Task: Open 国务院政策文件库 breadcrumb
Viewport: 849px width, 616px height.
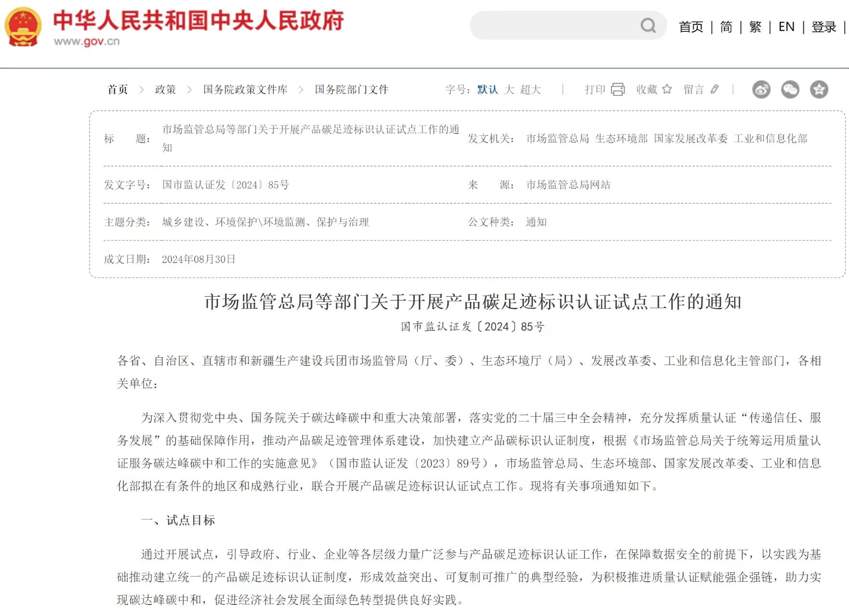Action: (x=245, y=90)
